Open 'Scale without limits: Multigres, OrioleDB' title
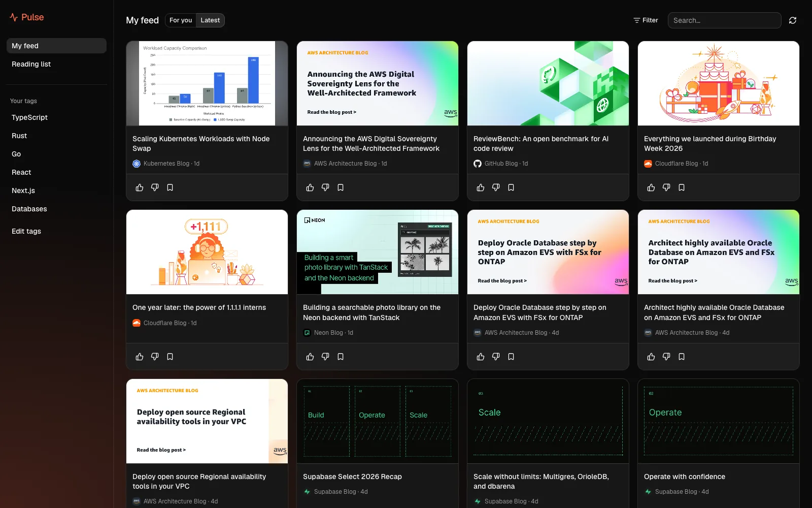 [541, 482]
